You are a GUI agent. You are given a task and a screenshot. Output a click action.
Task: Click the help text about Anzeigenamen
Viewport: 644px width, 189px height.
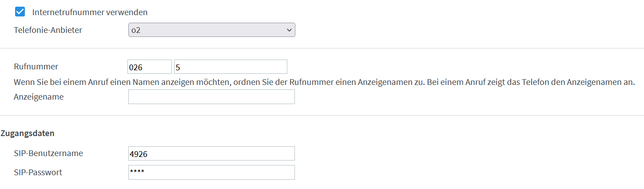325,82
